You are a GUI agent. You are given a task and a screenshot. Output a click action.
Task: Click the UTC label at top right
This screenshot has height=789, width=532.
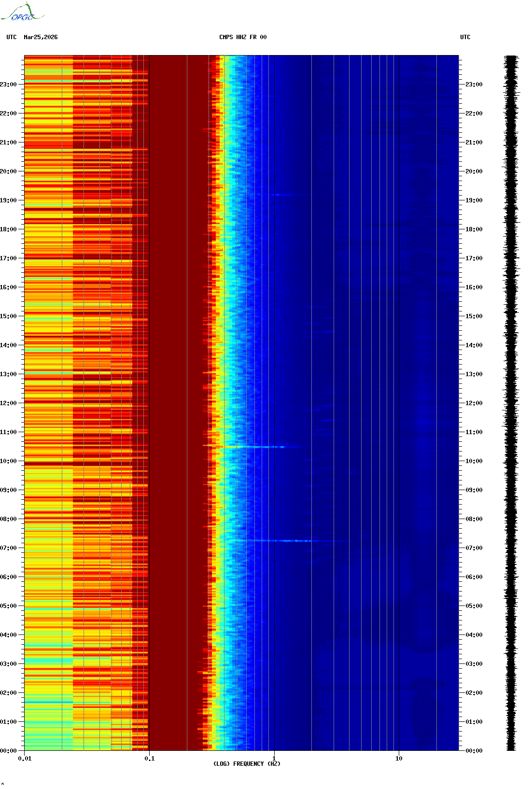click(465, 37)
